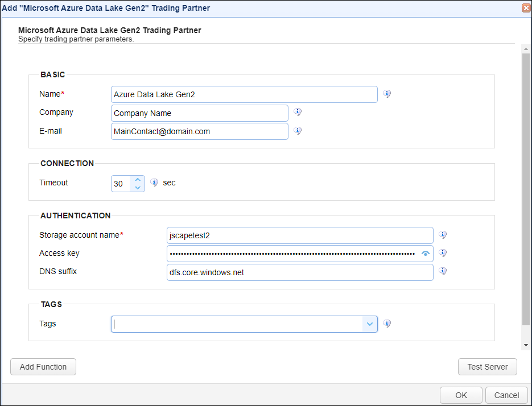Focus the Company input field
Image resolution: width=532 pixels, height=406 pixels.
pos(200,113)
